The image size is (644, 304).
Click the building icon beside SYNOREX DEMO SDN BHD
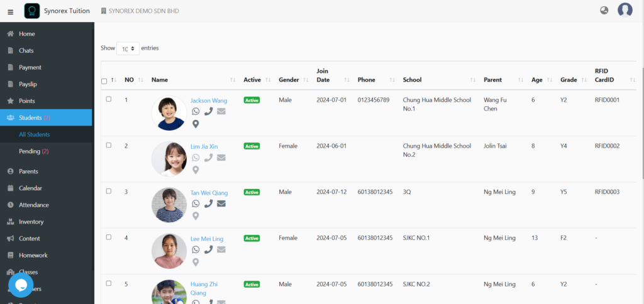pyautogui.click(x=104, y=11)
